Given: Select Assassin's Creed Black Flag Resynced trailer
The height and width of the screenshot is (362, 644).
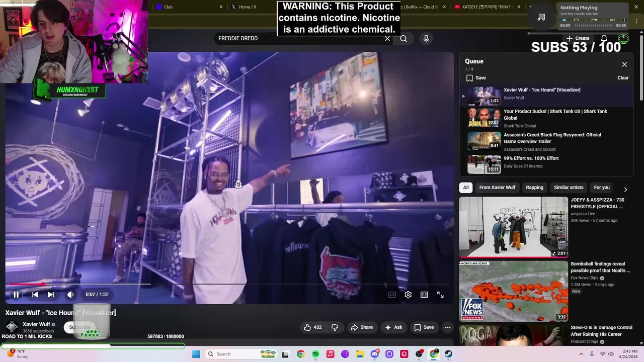Looking at the screenshot, I should coord(546,142).
